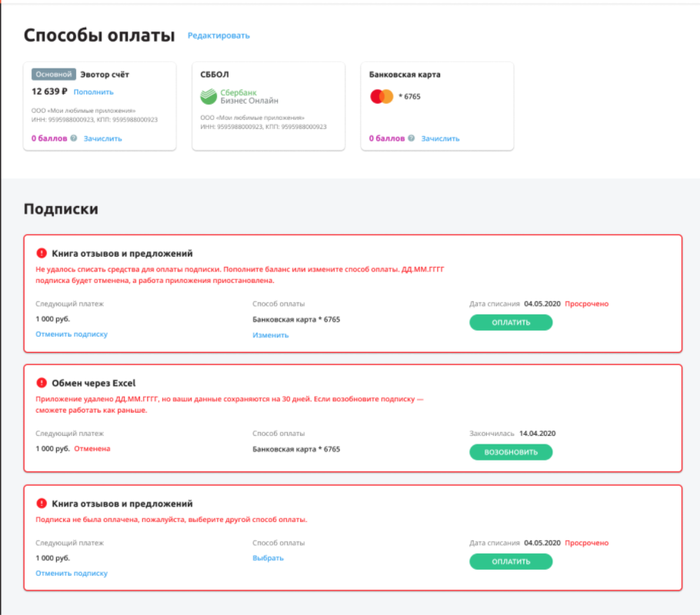The height and width of the screenshot is (615, 700).
Task: Click Выбрать to choose payment method
Action: point(268,558)
